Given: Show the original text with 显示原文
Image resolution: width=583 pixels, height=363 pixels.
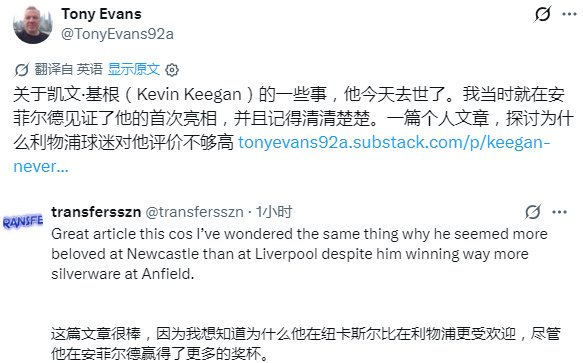Looking at the screenshot, I should (x=134, y=69).
